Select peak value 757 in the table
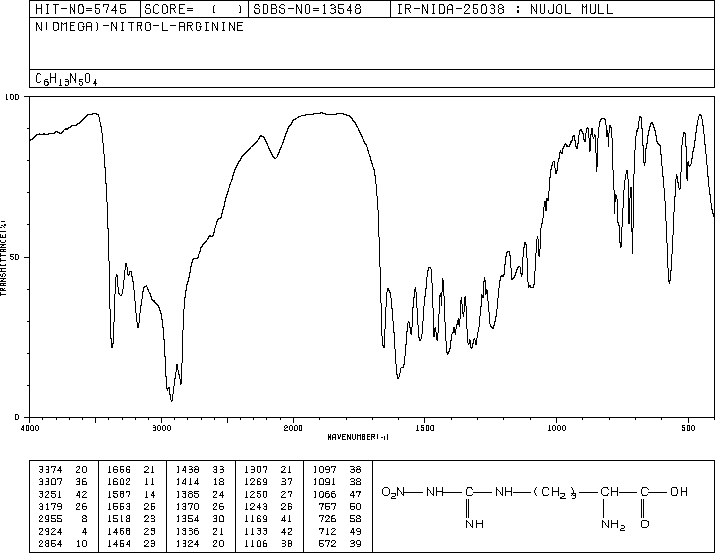Screen dimensions: 715x553 (x=327, y=506)
